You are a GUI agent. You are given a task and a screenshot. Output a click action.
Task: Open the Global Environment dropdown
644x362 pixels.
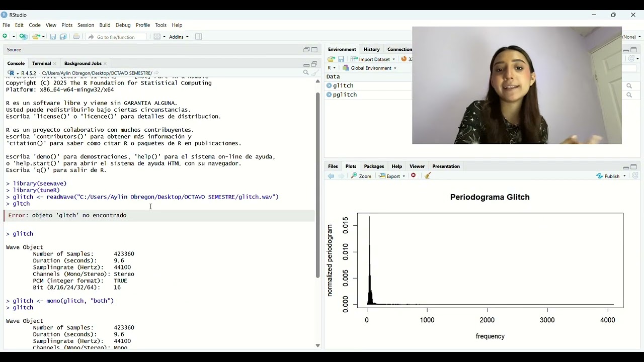click(370, 68)
